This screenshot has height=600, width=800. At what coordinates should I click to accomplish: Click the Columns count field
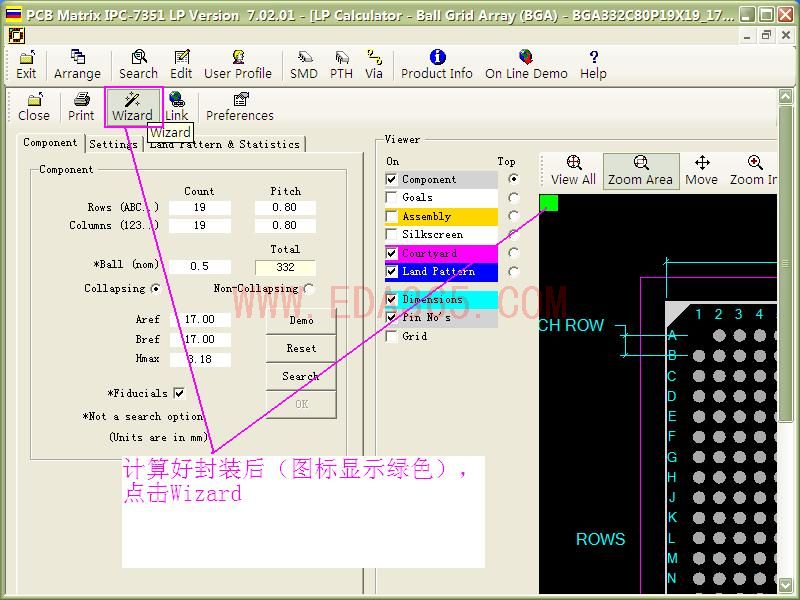coord(199,226)
